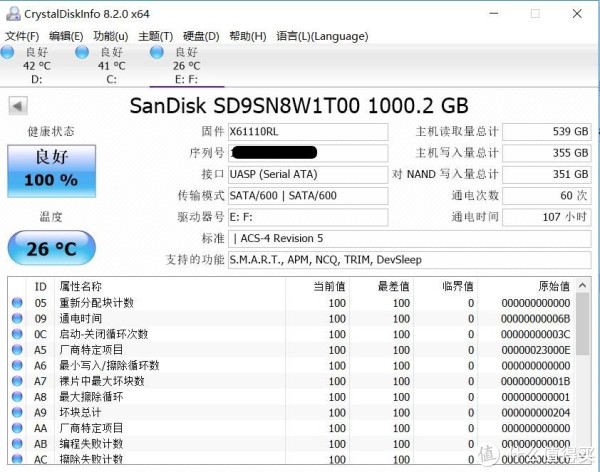600x472 pixels.
Task: Click status dot of attribute 09 row
Action: (x=17, y=318)
